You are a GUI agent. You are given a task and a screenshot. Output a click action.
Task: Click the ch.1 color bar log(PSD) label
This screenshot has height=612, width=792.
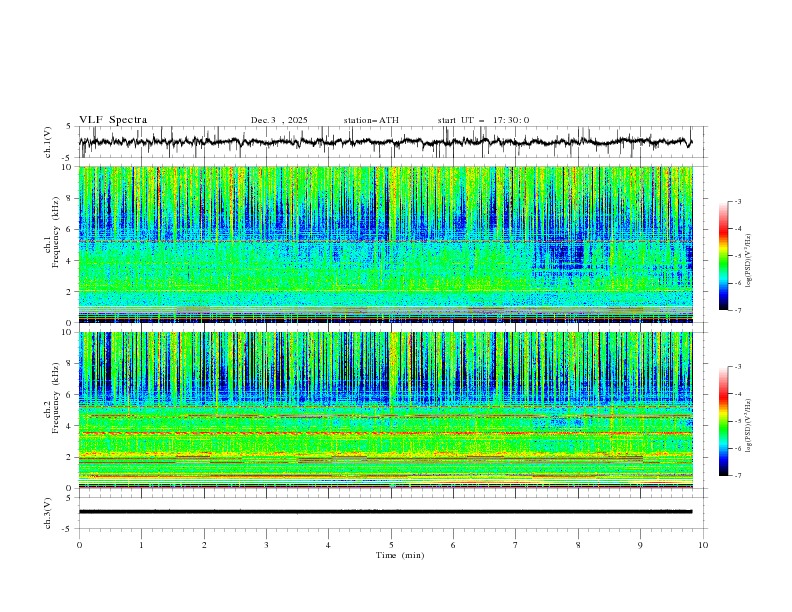(x=749, y=261)
